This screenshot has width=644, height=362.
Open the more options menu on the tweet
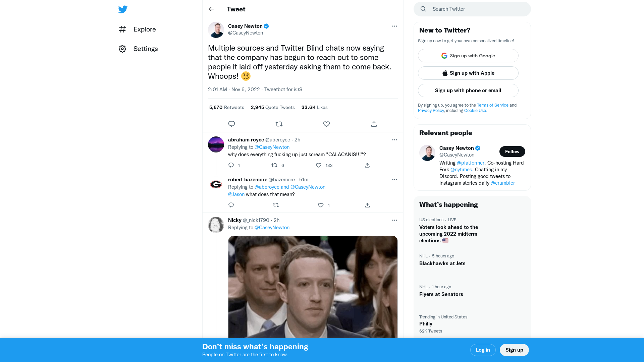coord(394,26)
